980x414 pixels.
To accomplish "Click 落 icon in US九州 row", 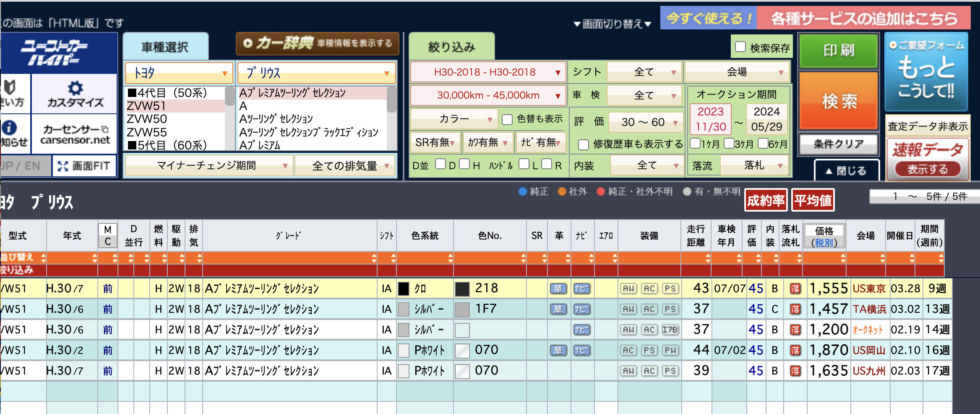I will (795, 371).
